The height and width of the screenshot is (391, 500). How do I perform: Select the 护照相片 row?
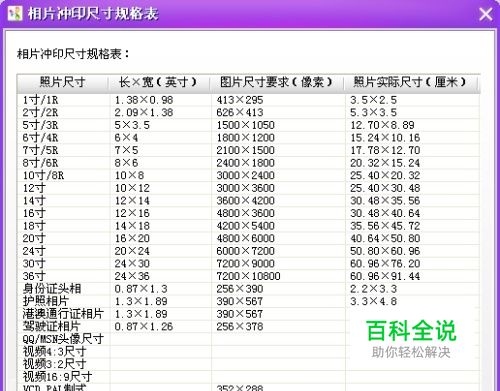click(248, 301)
